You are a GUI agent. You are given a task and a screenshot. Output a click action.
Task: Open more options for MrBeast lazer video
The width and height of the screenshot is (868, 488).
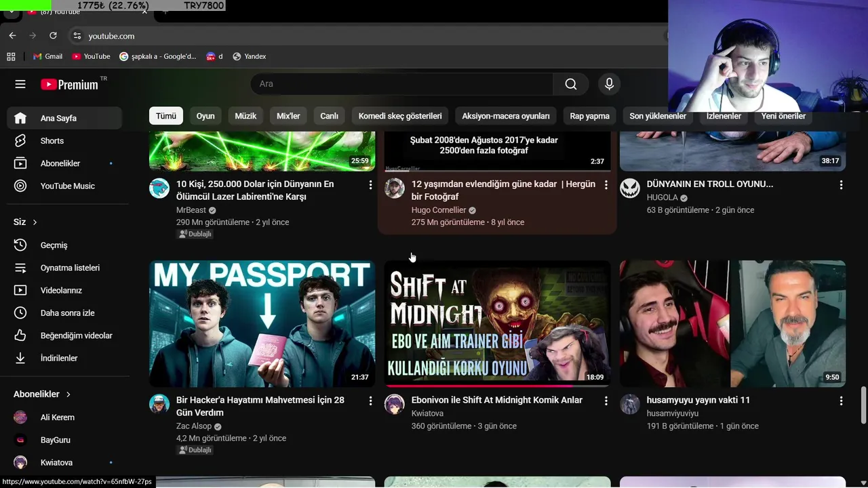point(370,184)
